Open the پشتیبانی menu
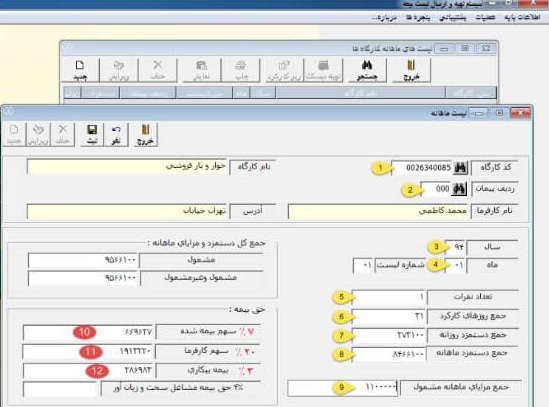 coord(453,17)
